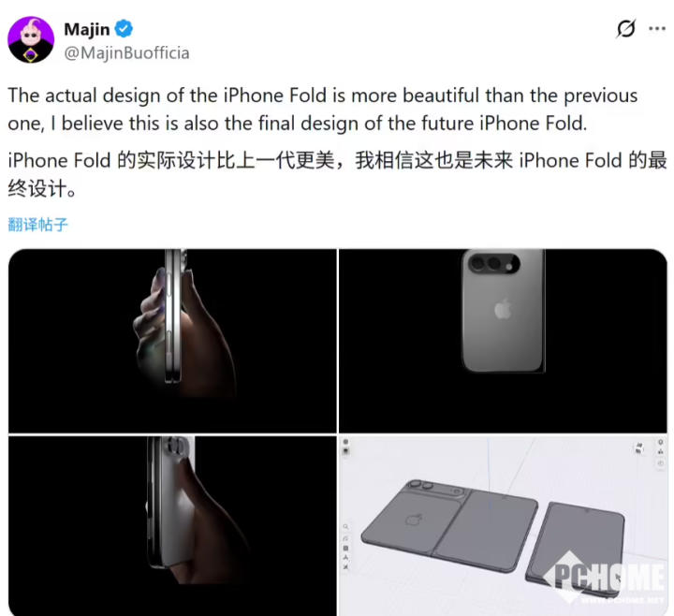
Task: Open the three-dot more options menu
Action: pos(657,29)
